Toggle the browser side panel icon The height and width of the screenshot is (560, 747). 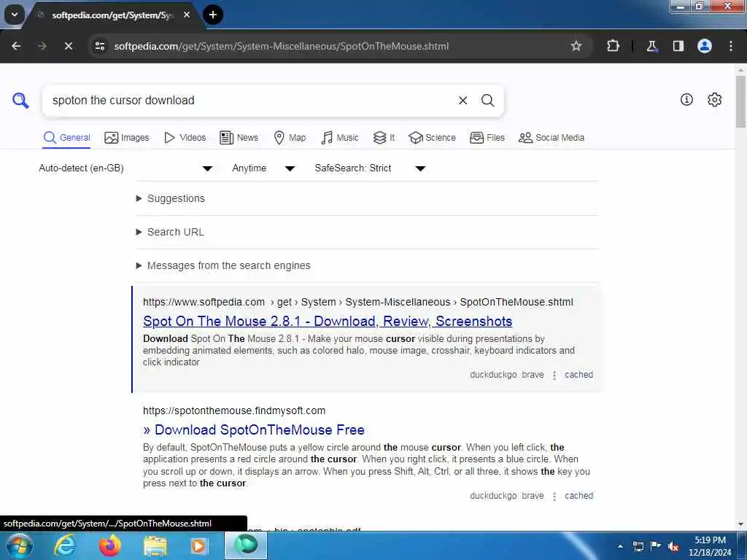click(678, 46)
